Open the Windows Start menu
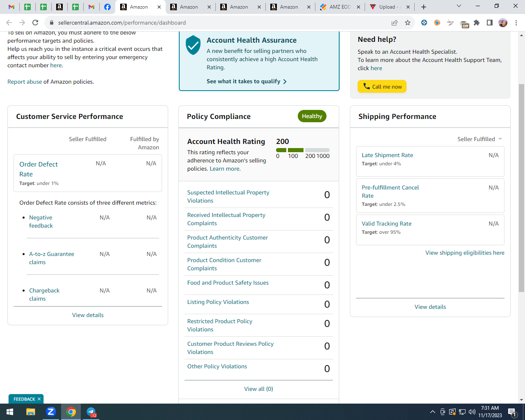The width and height of the screenshot is (525, 420). (10, 412)
